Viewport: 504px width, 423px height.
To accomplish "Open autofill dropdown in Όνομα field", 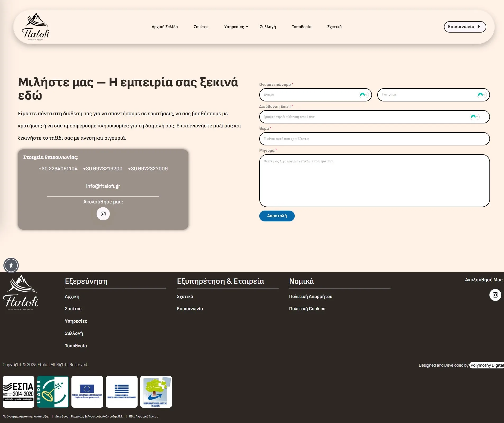I will pyautogui.click(x=364, y=95).
